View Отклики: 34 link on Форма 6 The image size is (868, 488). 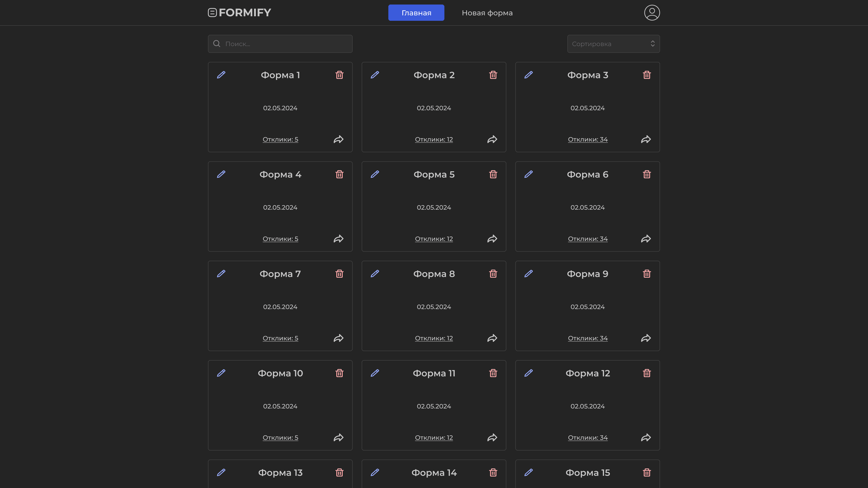tap(588, 239)
